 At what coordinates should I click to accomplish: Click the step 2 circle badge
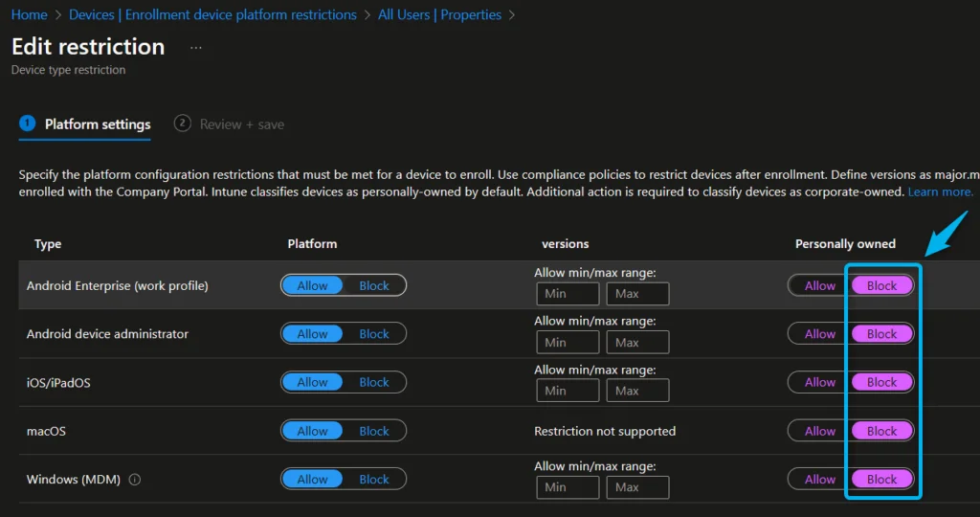click(x=182, y=124)
